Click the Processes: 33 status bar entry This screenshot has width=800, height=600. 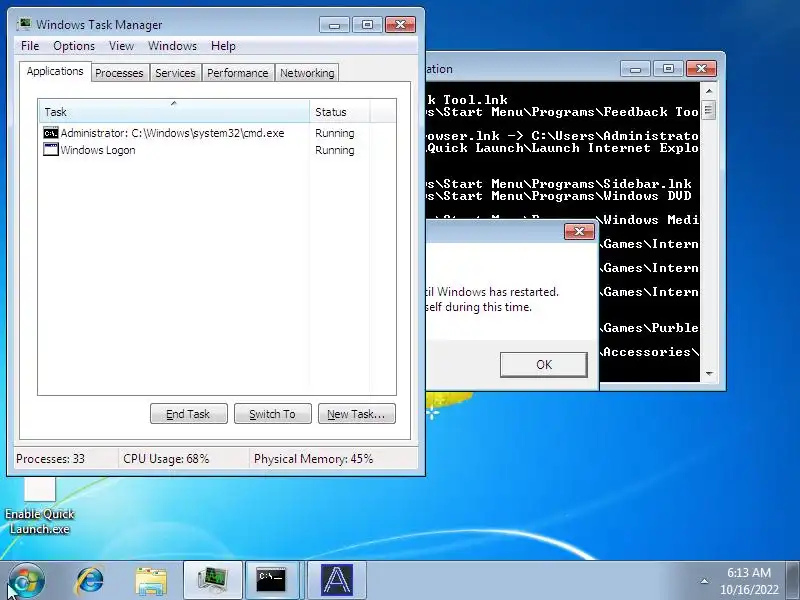coord(51,459)
